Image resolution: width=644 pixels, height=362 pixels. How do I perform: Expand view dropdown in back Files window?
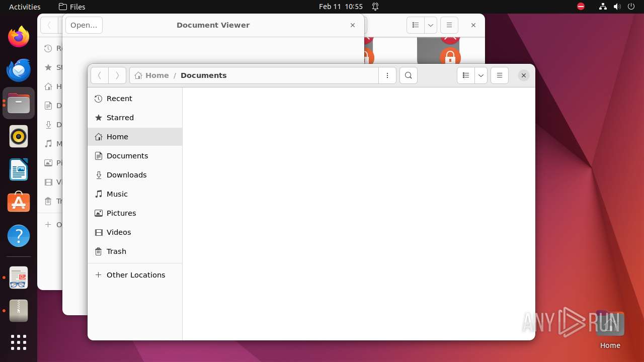click(x=431, y=25)
